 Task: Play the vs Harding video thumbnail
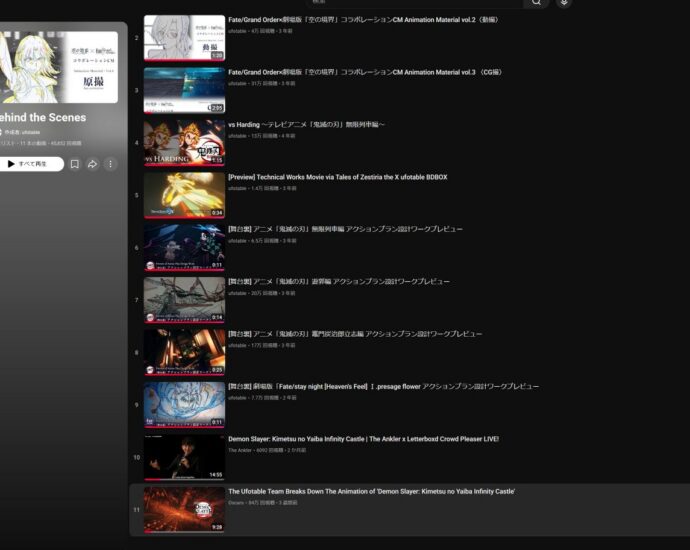pos(184,142)
